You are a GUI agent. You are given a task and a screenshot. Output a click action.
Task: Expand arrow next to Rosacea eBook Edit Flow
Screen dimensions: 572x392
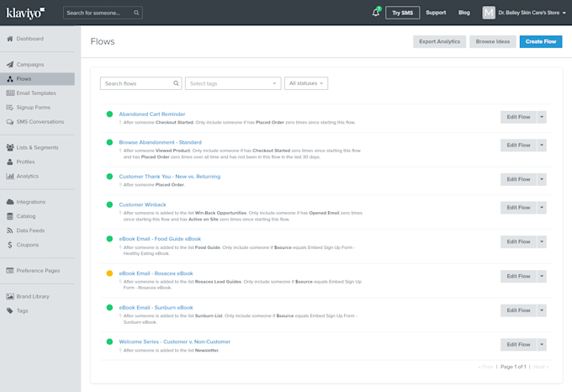click(x=542, y=277)
